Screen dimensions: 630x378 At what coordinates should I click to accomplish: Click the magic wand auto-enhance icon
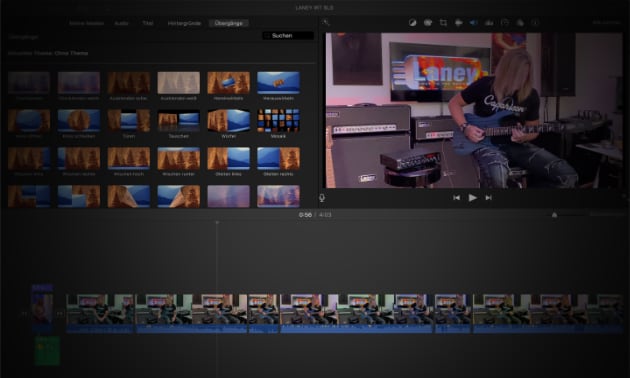click(x=326, y=23)
